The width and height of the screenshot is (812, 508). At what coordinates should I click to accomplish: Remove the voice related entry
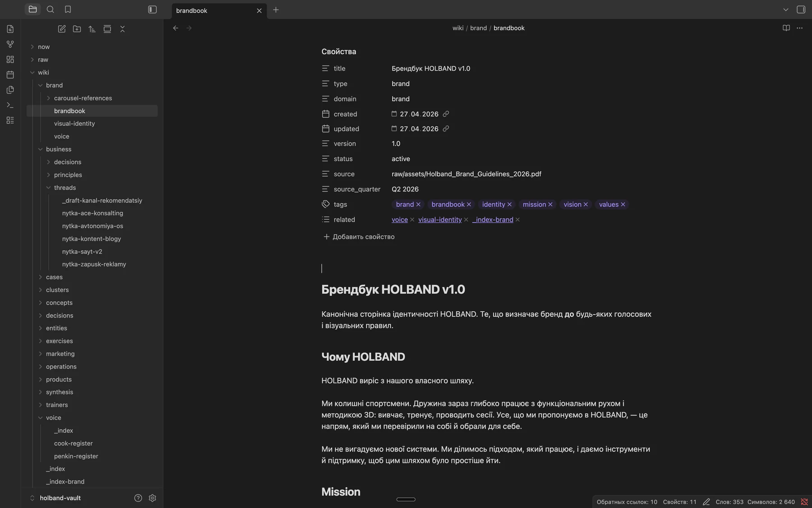tap(412, 219)
